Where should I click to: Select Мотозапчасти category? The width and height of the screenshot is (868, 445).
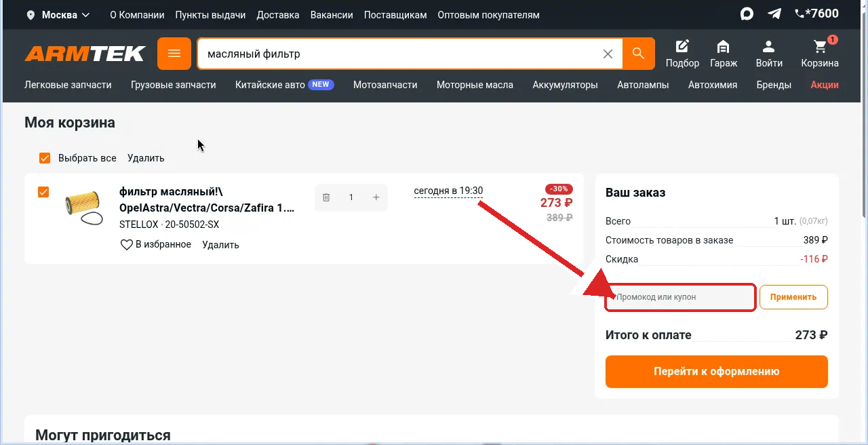pyautogui.click(x=385, y=85)
